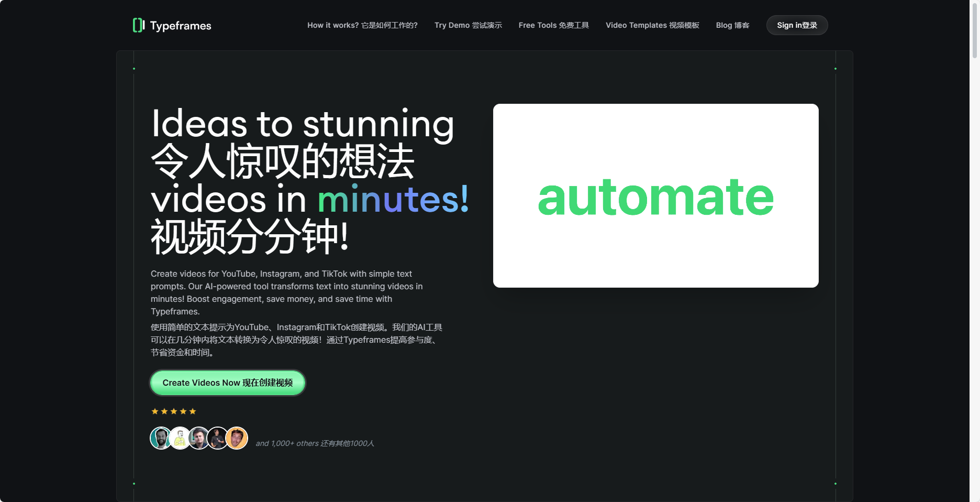Screen dimensions: 980x502
Task: Select the fourth avatar with dark background
Action: 218,438
